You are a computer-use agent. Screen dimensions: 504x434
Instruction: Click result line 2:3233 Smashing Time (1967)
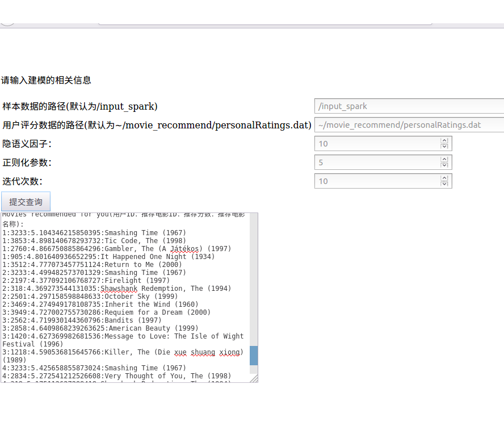tap(94, 273)
